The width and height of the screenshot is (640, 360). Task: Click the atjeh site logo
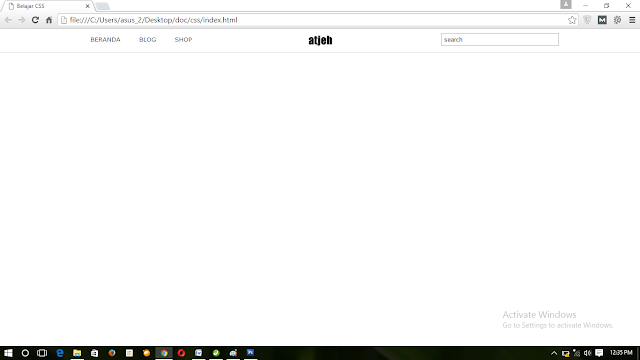click(x=320, y=40)
